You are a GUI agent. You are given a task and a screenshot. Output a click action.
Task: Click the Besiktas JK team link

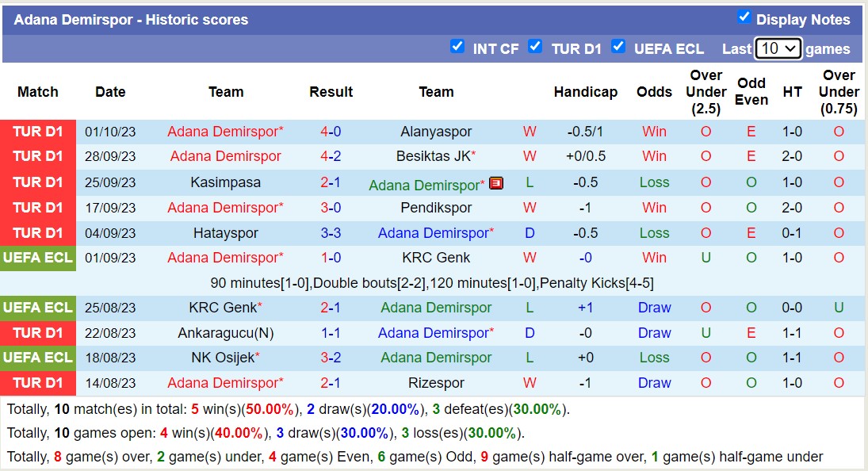[432, 156]
